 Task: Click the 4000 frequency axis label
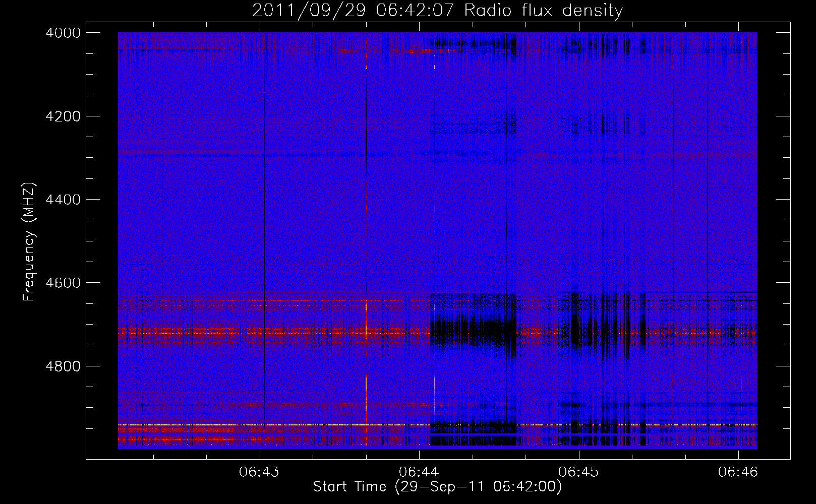point(63,33)
